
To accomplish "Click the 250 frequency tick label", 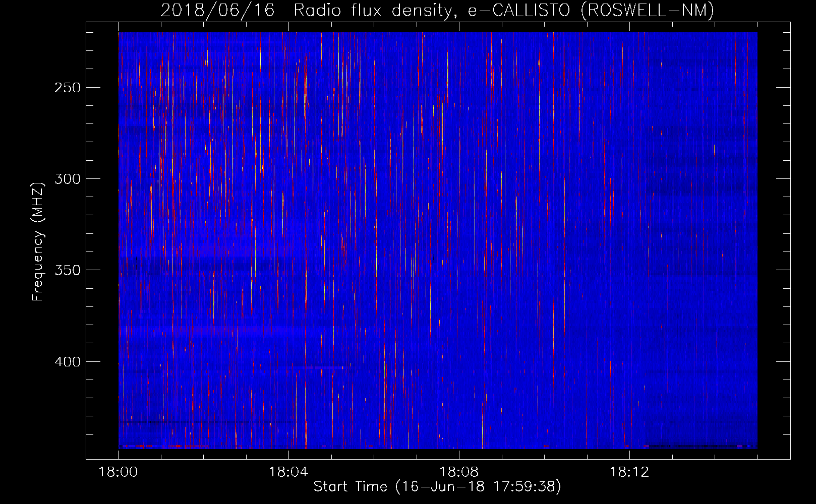I will pos(68,88).
